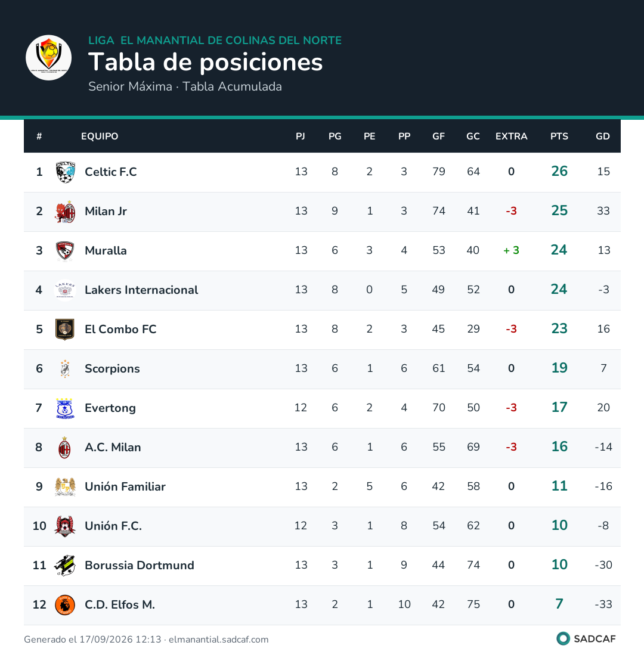Screen dimensions: 644x670
Task: Click the Muralla shield logo
Action: click(x=65, y=250)
